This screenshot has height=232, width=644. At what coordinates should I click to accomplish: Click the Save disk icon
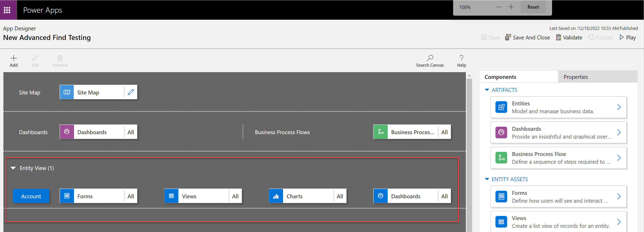(484, 37)
